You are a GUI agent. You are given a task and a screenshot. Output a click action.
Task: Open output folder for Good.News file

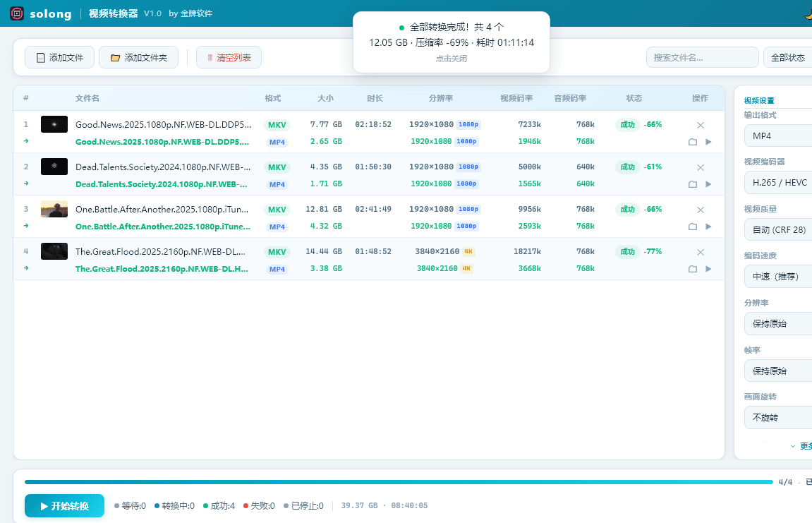pyautogui.click(x=693, y=142)
